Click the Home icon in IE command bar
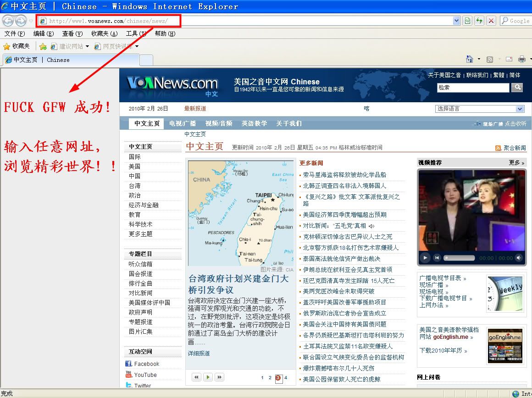532x398 pixels. (469, 59)
